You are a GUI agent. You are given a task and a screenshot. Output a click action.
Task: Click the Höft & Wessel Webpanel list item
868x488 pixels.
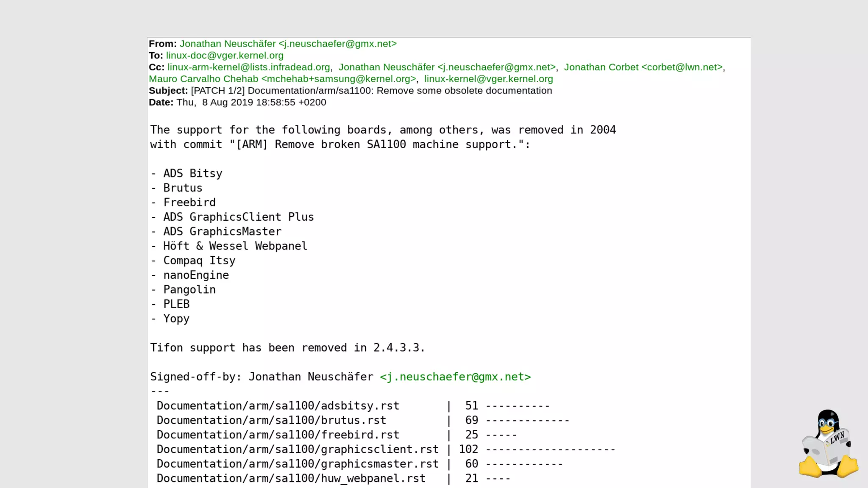[x=235, y=246]
